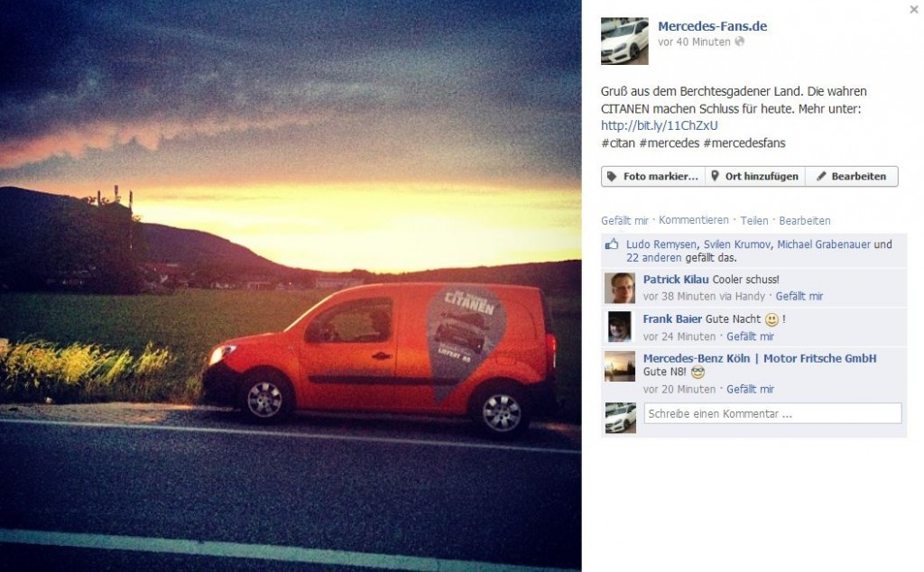Open Patrick Kilau's avatar thumbnail

point(620,288)
